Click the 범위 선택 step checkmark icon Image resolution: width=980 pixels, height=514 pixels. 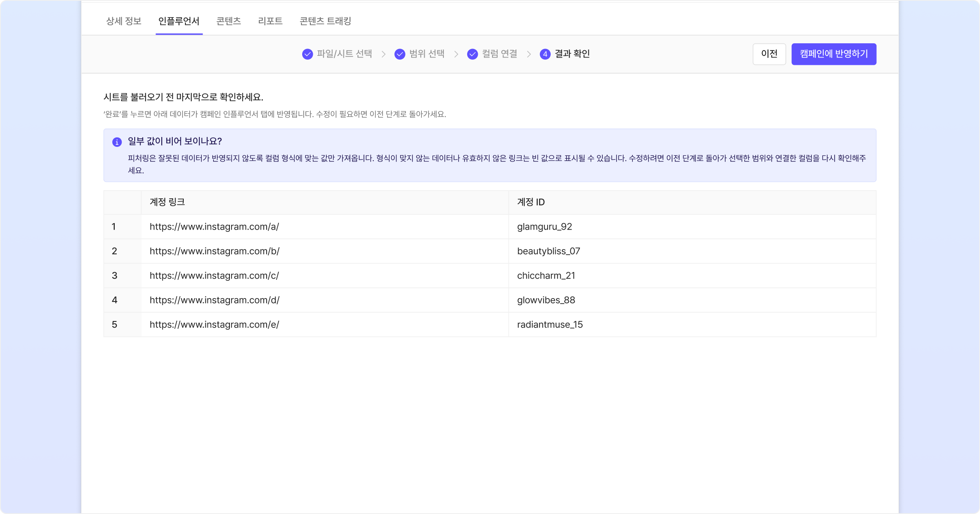click(400, 54)
